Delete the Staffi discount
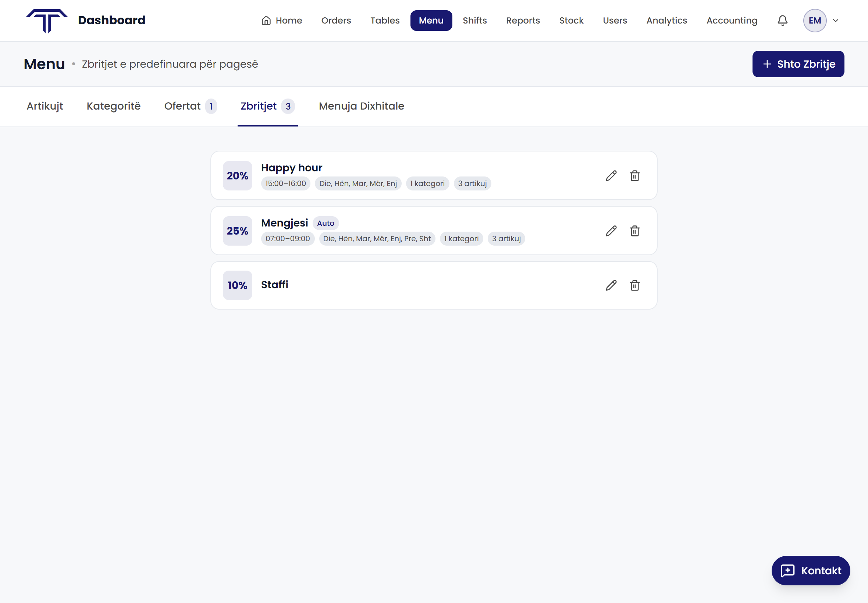This screenshot has height=603, width=868. 634,285
